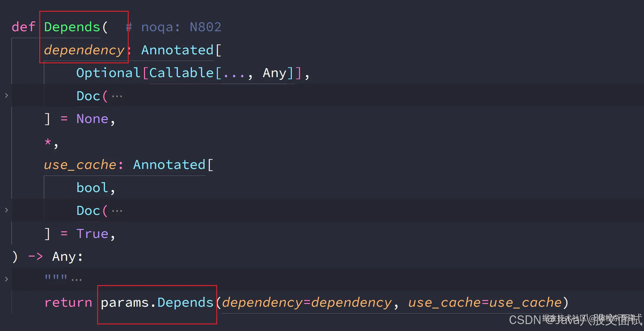Click the bool type annotation
Viewport: 644px width, 331px height.
pos(92,188)
